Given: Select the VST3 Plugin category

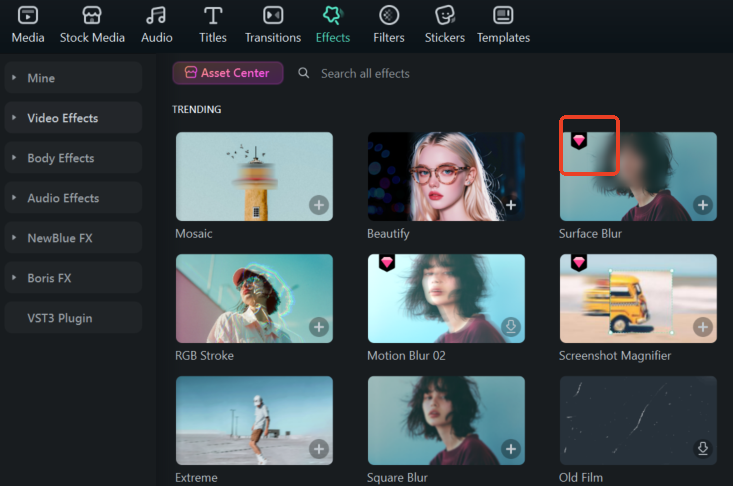Looking at the screenshot, I should click(60, 318).
